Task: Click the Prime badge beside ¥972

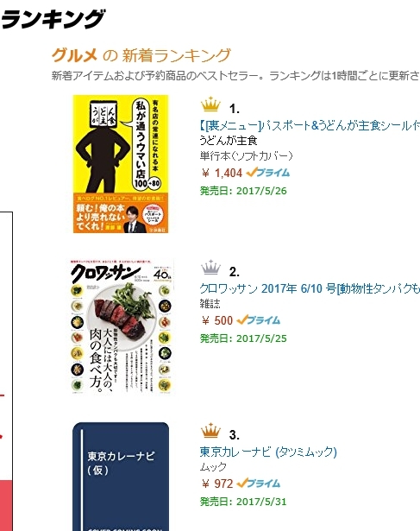Action: pyautogui.click(x=259, y=484)
